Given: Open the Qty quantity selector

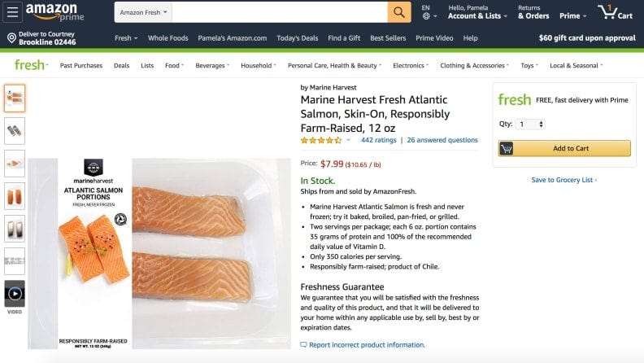Looking at the screenshot, I should point(530,125).
